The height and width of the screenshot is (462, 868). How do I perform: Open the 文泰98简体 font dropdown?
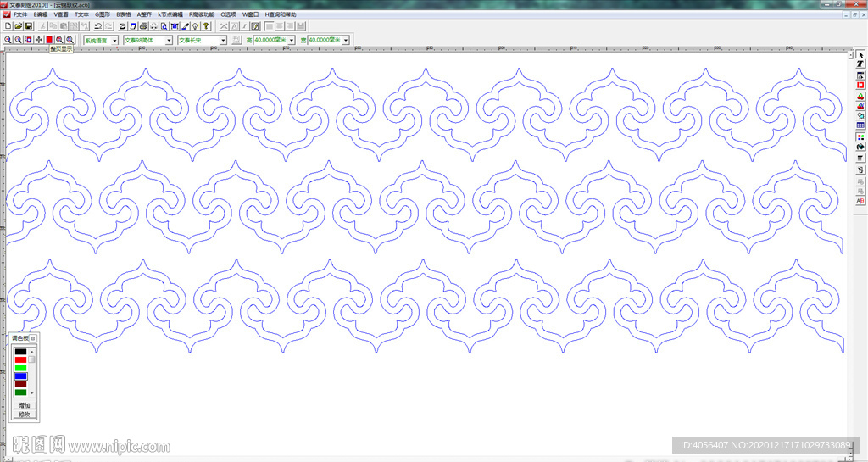tap(169, 40)
